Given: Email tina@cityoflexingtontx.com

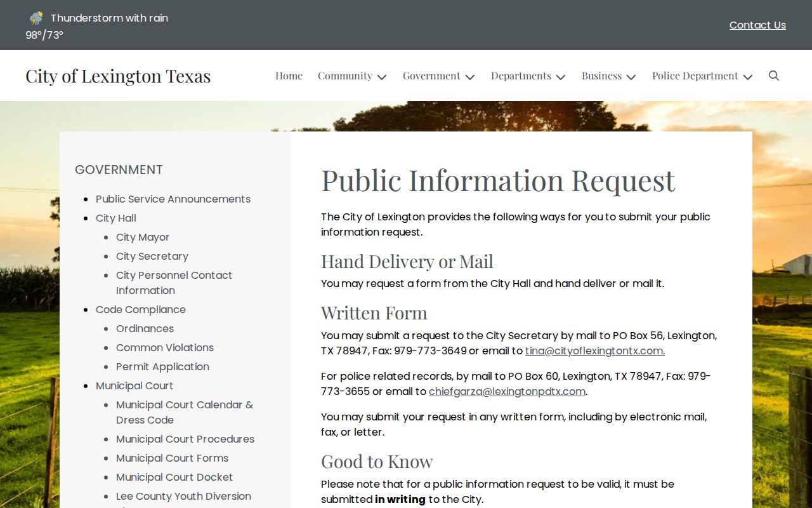Looking at the screenshot, I should 595,351.
